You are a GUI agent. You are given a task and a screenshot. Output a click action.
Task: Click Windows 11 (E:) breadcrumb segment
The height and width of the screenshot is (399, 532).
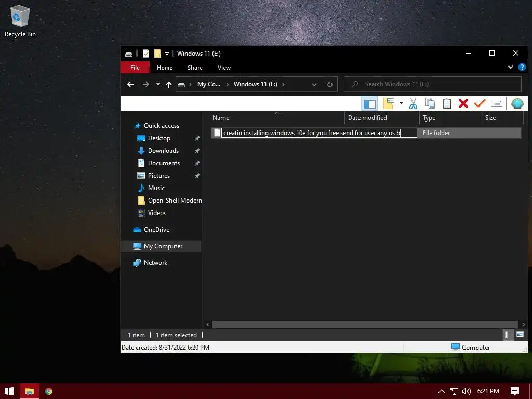point(255,84)
